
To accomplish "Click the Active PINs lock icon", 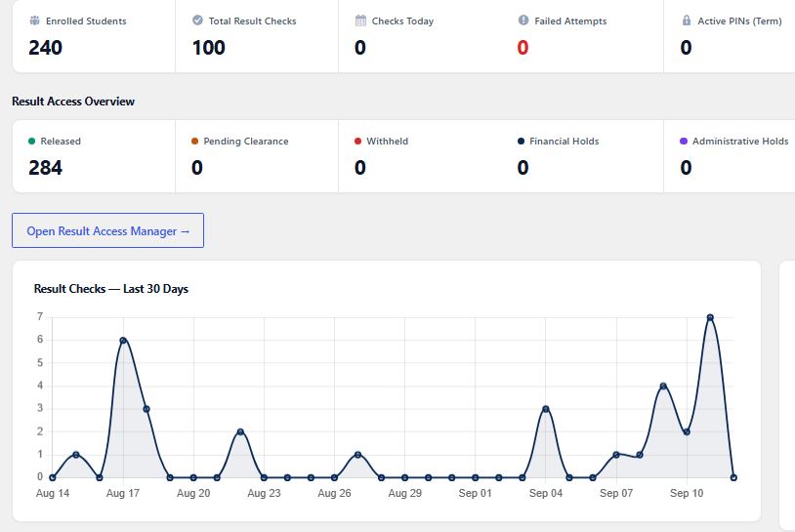I will (x=687, y=20).
